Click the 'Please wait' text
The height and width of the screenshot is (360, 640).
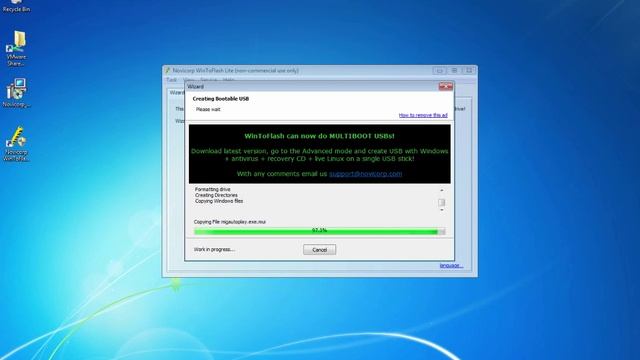(208, 109)
